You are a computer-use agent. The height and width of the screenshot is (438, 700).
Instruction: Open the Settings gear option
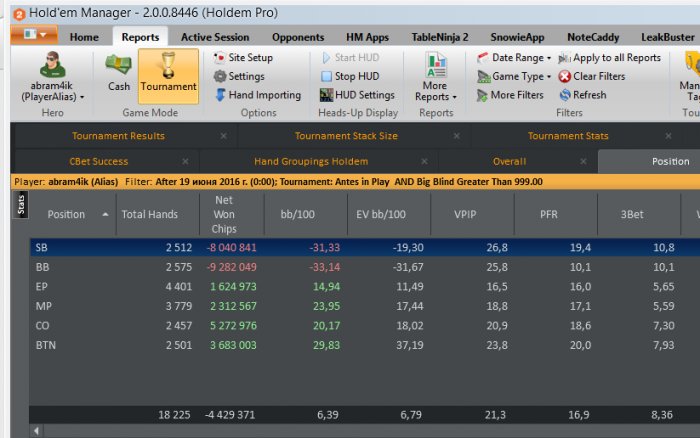tap(239, 76)
